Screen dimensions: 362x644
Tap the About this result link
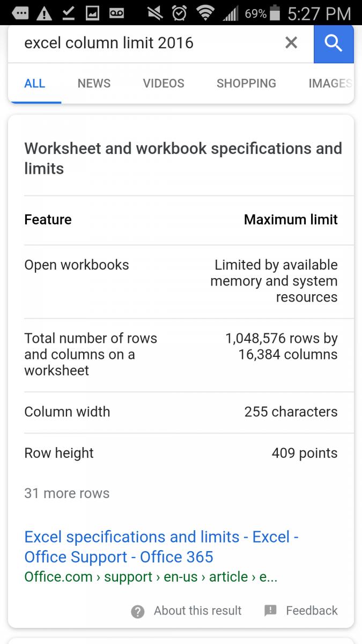coord(197,611)
